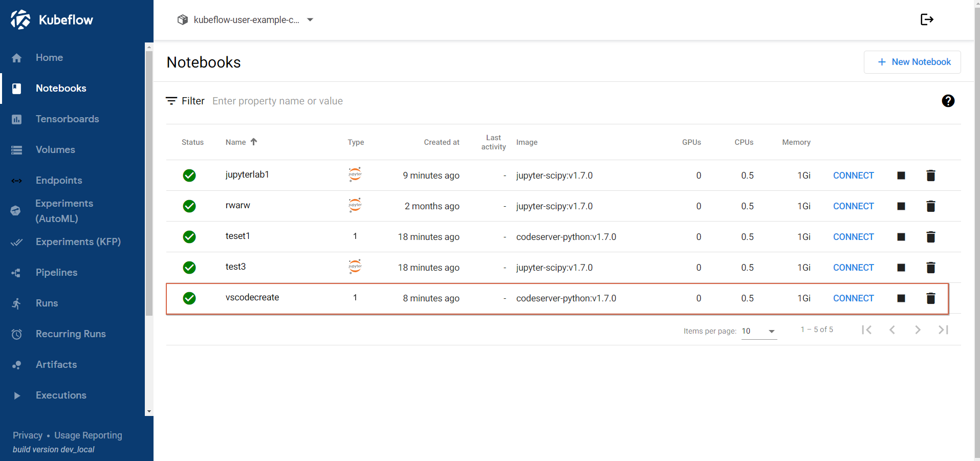Click codeserver-python:v1.7.0 image in teset1 row
The image size is (980, 461).
click(566, 237)
